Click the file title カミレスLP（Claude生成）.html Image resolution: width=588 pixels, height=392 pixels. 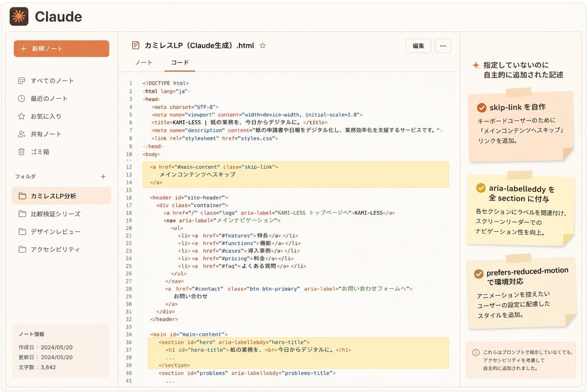(x=199, y=46)
